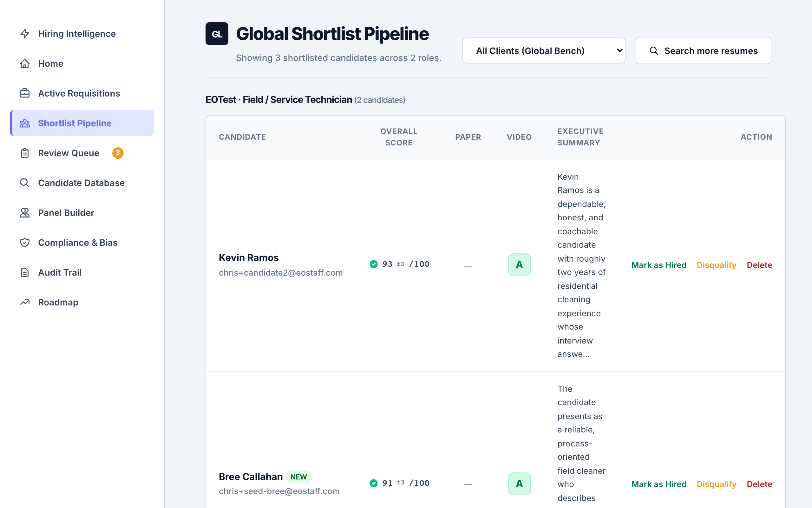Open Panel Builder from sidebar
Screen dimensions: 812x508
pos(82,213)
